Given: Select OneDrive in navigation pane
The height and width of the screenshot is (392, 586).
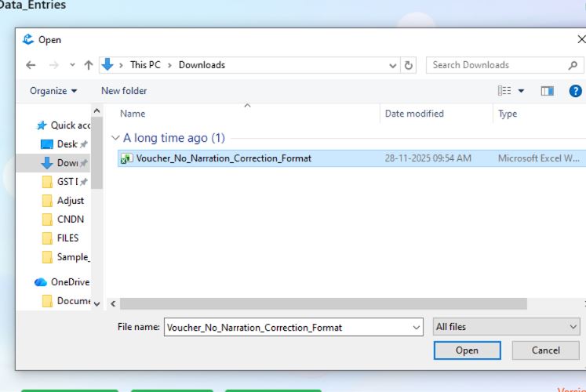Looking at the screenshot, I should (x=71, y=282).
